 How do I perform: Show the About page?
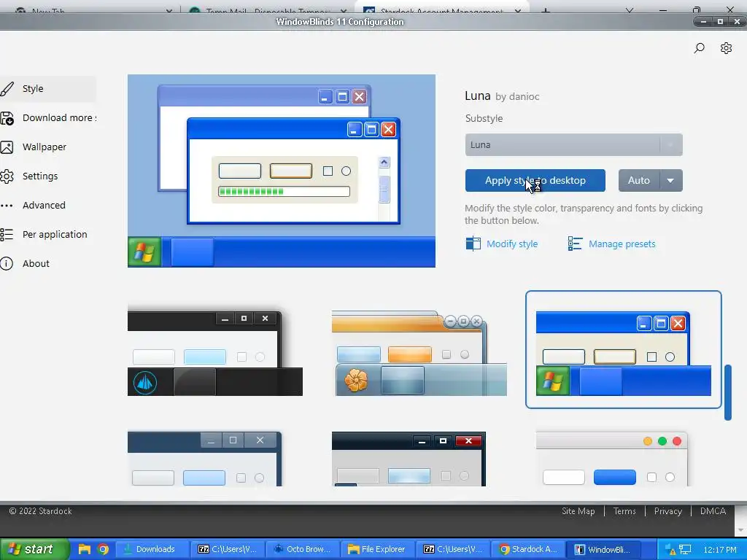click(x=36, y=263)
